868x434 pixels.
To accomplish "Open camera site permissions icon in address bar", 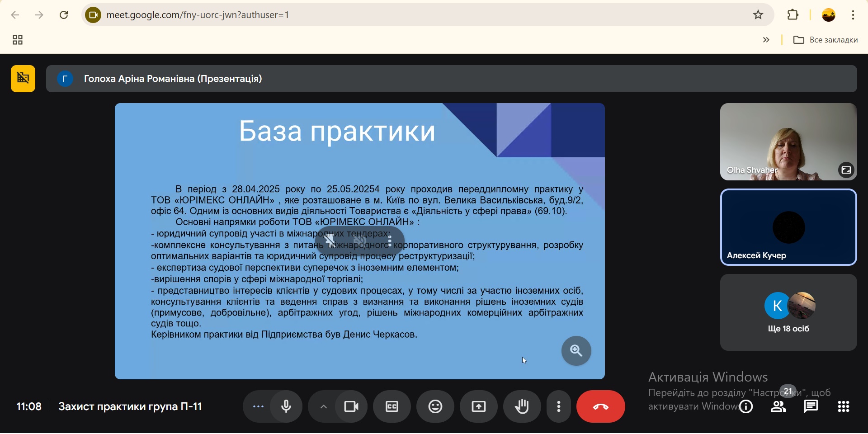I will 93,15.
